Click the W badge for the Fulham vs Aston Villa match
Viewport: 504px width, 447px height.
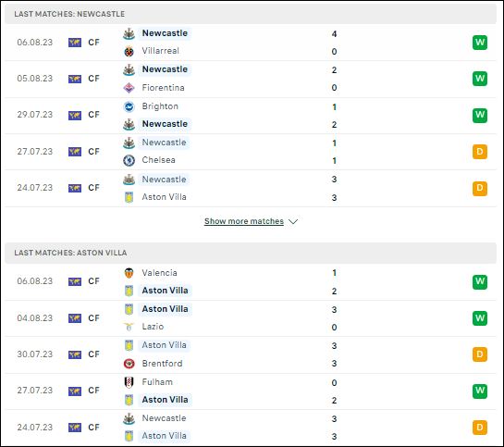coord(480,391)
